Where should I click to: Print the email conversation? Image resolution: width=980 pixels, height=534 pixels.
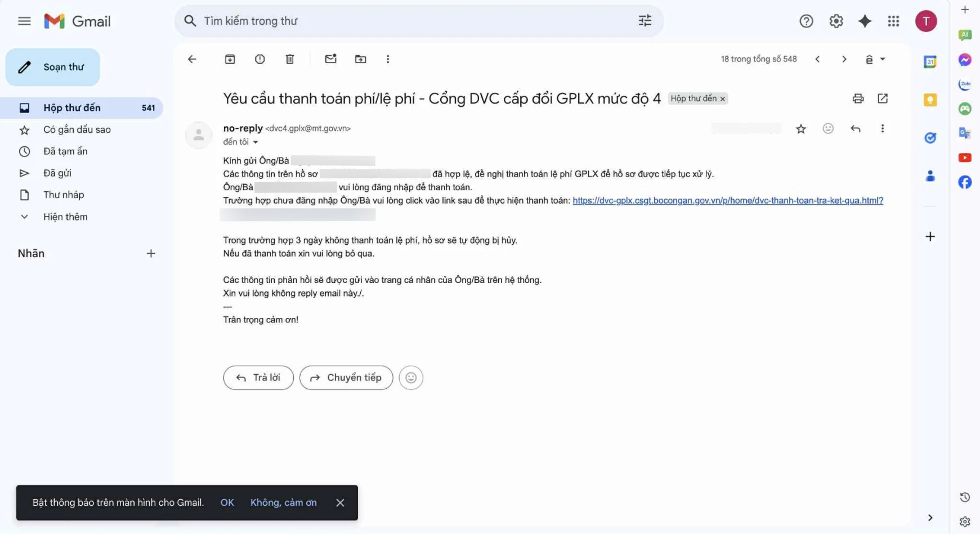(x=857, y=98)
